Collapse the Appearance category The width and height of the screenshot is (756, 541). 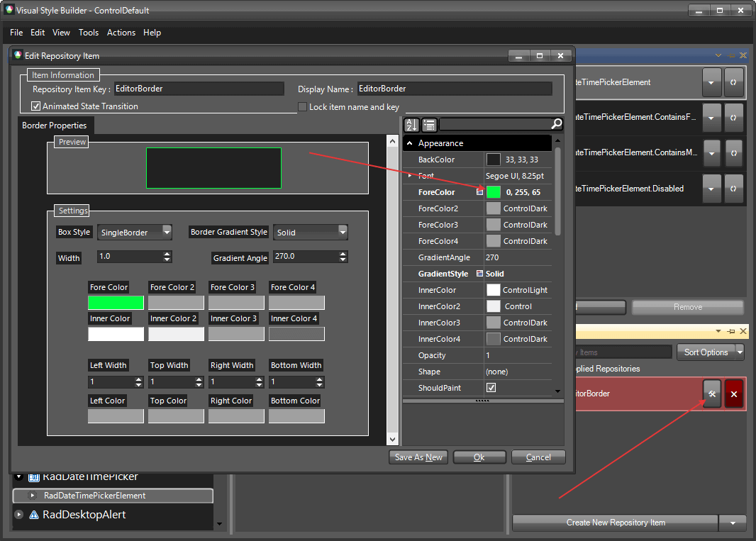pos(409,143)
